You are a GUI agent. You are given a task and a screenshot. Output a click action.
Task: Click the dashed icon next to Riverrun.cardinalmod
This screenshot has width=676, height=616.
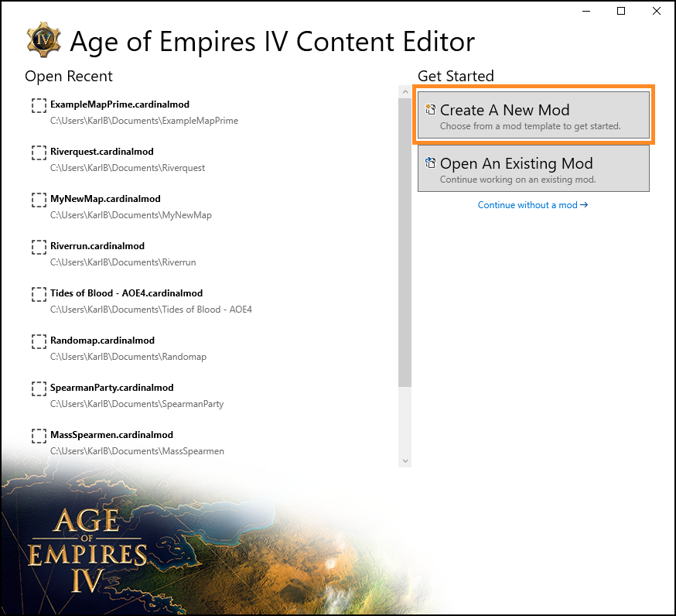[x=39, y=247]
